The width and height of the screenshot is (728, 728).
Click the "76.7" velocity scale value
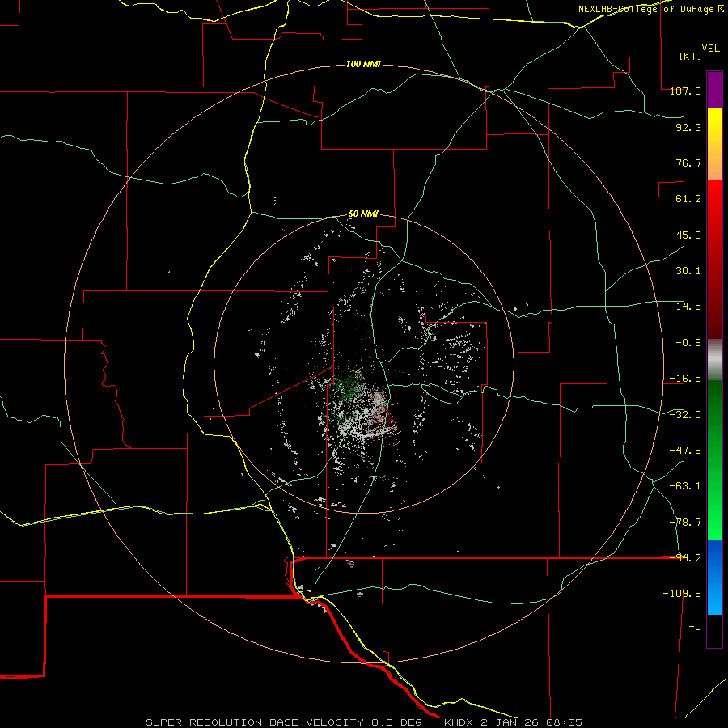click(688, 163)
